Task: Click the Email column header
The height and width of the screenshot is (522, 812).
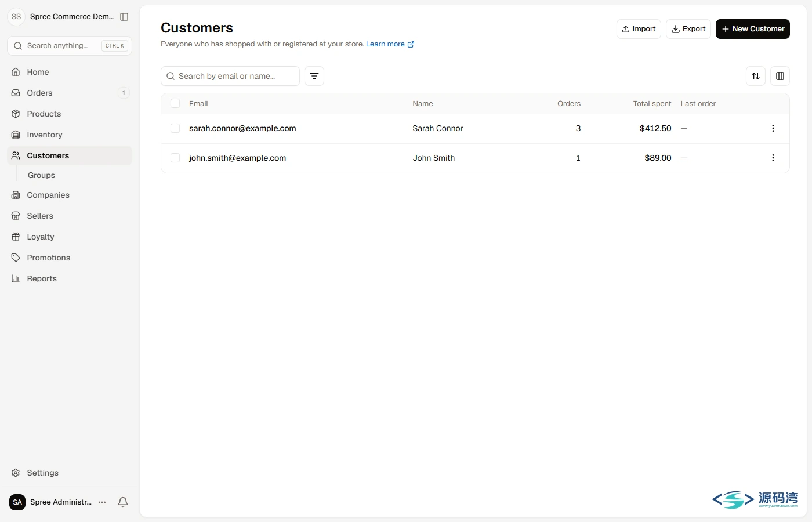Action: coord(198,104)
